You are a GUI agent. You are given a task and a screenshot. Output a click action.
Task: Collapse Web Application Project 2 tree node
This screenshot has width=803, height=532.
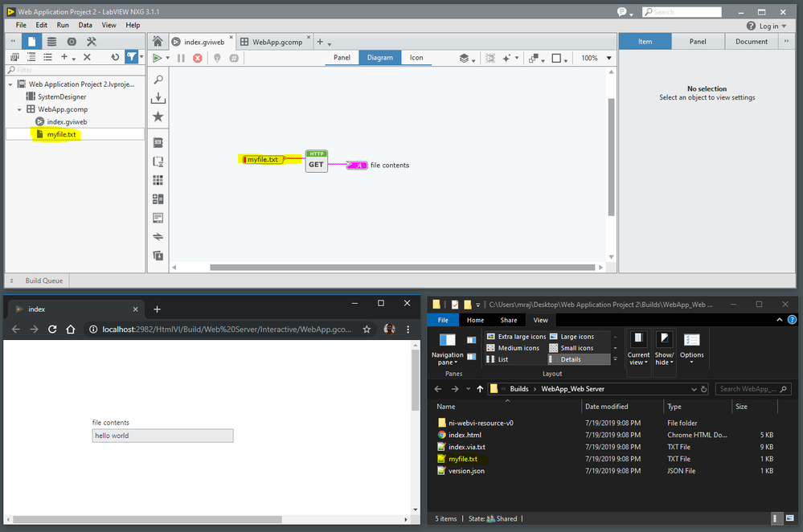(x=10, y=84)
